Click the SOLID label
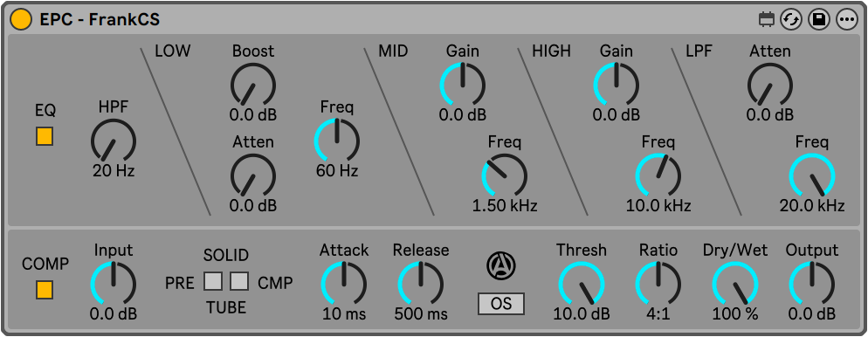Screen dimensions: 868x337 click(226, 255)
